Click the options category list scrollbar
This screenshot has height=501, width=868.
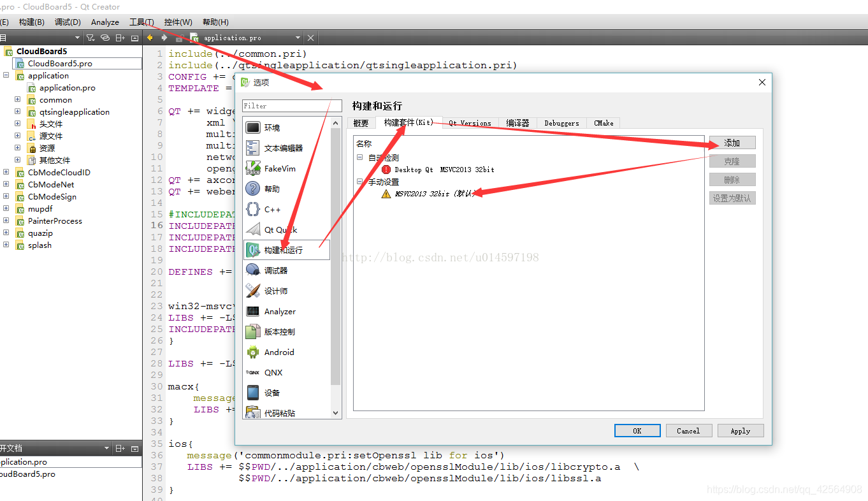(336, 255)
